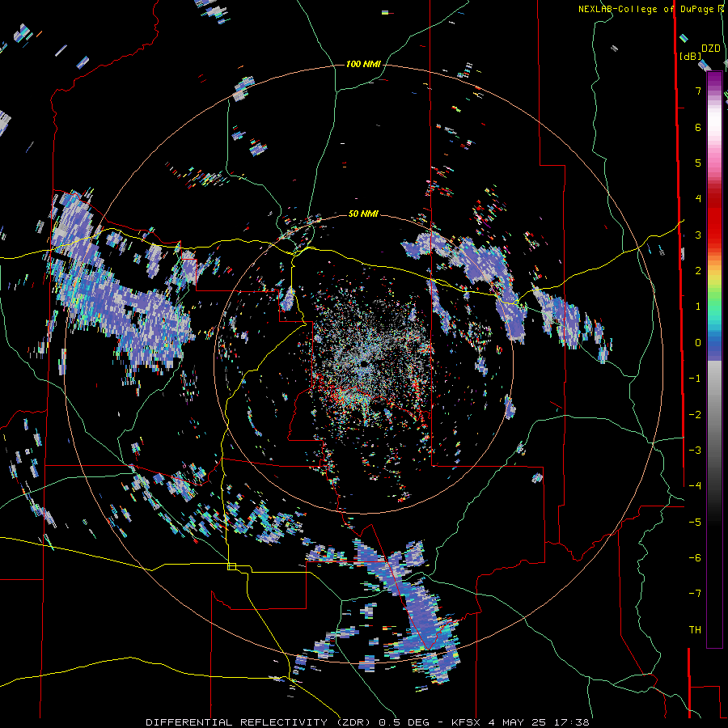Screen dimensions: 728x728
Task: Click the [dB] unit label
Action: pos(691,56)
